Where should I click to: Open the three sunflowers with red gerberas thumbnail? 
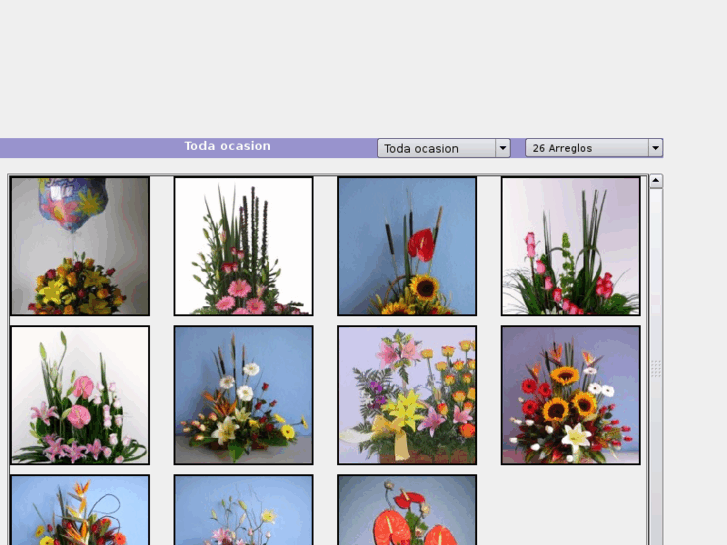tap(570, 395)
